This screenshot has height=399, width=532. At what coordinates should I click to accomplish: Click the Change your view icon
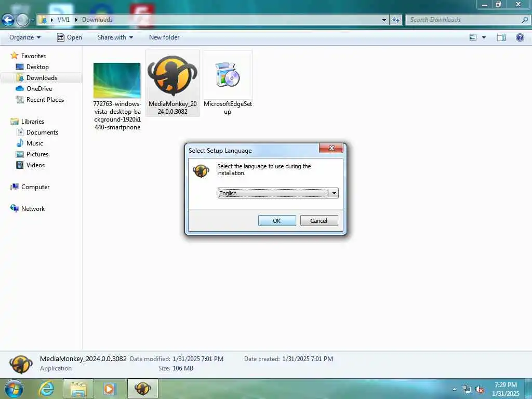coord(473,37)
